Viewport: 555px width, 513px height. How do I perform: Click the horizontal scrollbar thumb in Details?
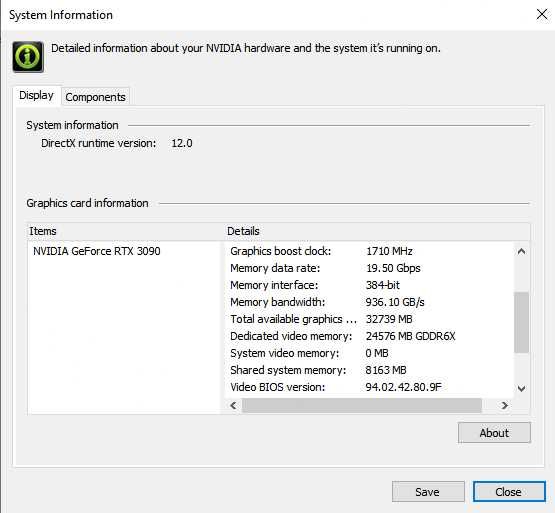point(362,405)
